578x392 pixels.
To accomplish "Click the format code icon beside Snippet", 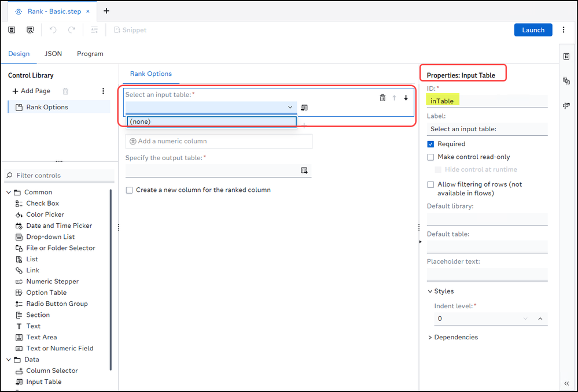I will [x=94, y=30].
